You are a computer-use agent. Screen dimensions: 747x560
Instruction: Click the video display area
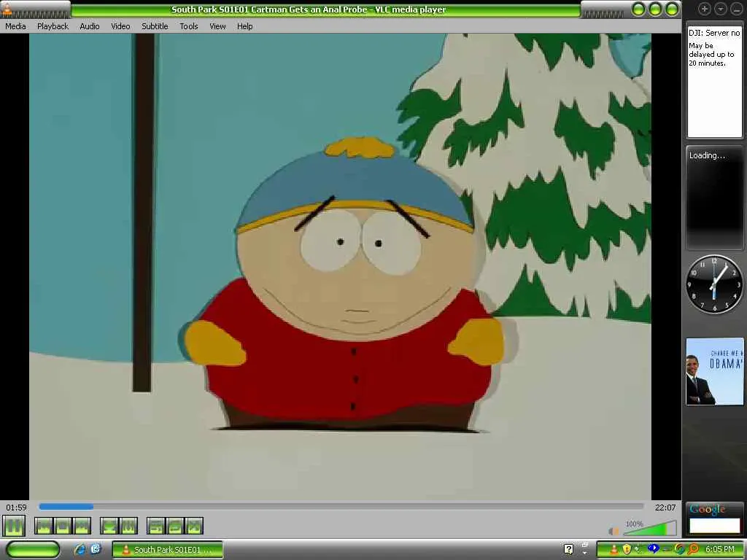click(340, 267)
